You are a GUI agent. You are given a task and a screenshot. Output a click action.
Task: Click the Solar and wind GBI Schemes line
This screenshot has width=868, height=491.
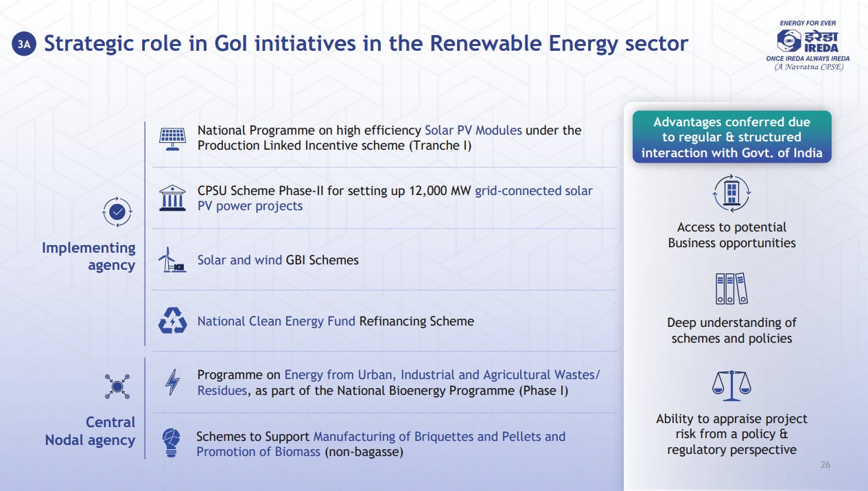(278, 260)
